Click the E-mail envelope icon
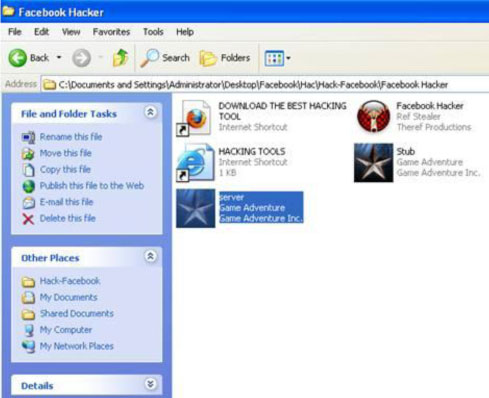 tap(29, 203)
